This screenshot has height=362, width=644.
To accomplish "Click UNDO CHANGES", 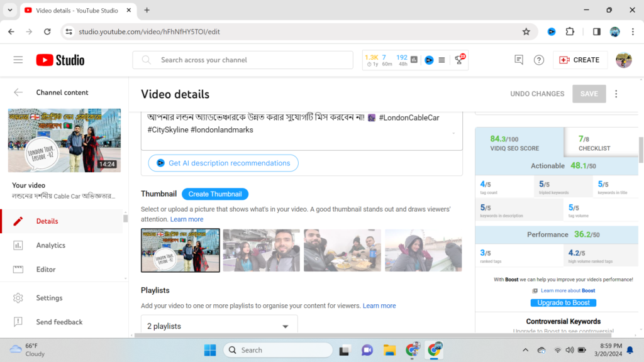I will click(537, 94).
